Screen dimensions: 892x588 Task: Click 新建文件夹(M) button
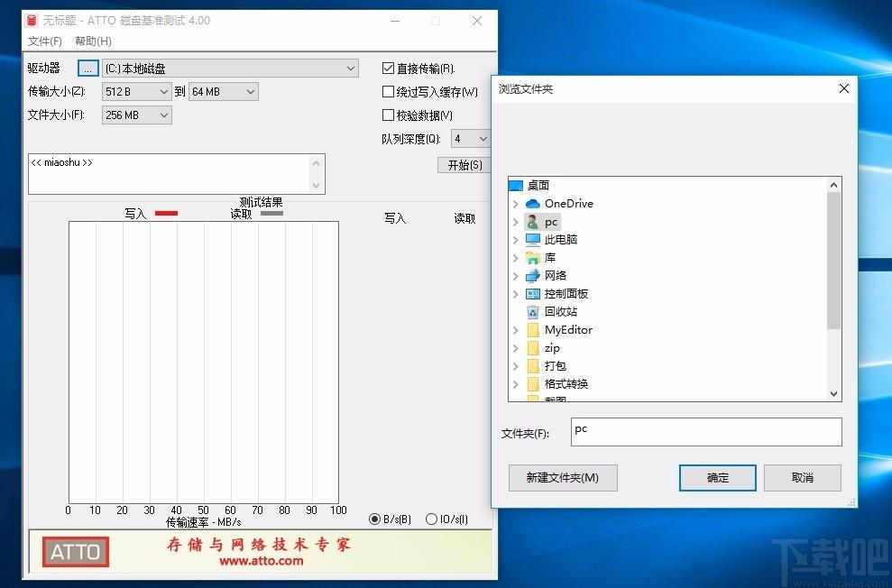click(563, 478)
